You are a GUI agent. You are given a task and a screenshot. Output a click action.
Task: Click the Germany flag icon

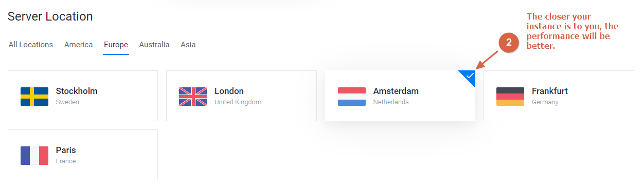[x=510, y=97]
